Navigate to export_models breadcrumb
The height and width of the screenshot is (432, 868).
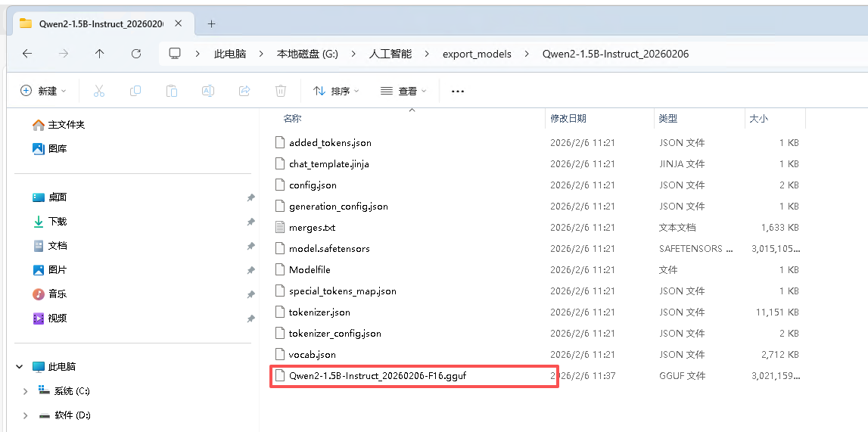click(x=477, y=54)
